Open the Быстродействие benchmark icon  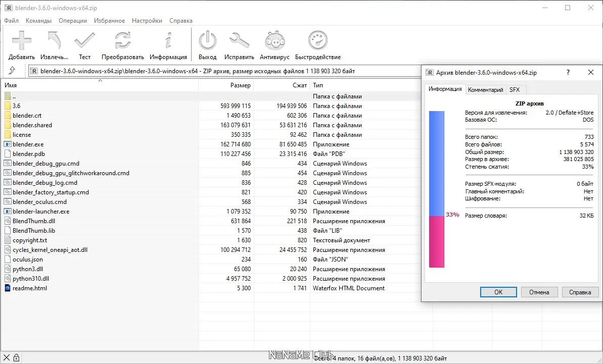[x=317, y=40]
